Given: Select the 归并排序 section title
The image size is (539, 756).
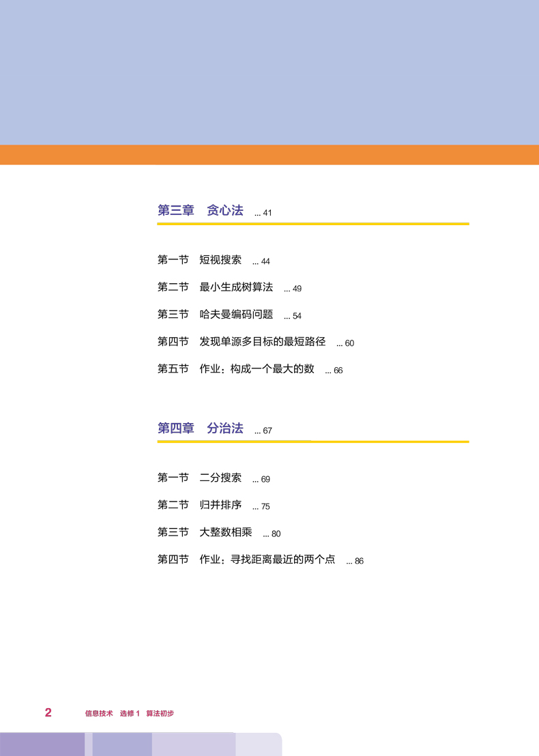Looking at the screenshot, I should (x=220, y=505).
